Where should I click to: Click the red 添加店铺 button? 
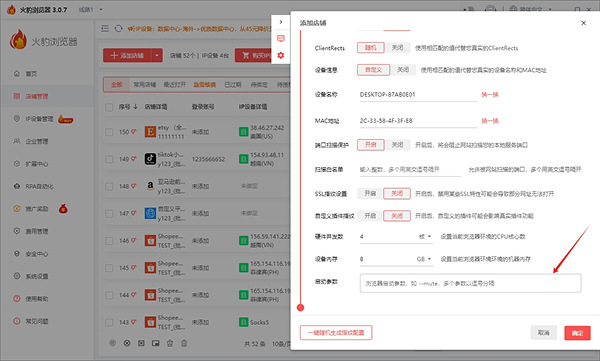(127, 56)
